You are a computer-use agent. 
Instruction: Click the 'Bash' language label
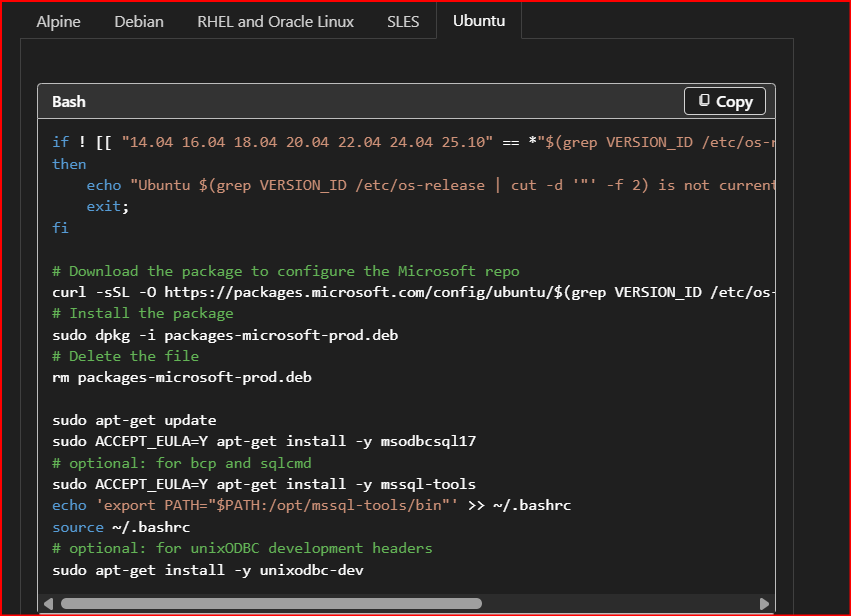[69, 102]
